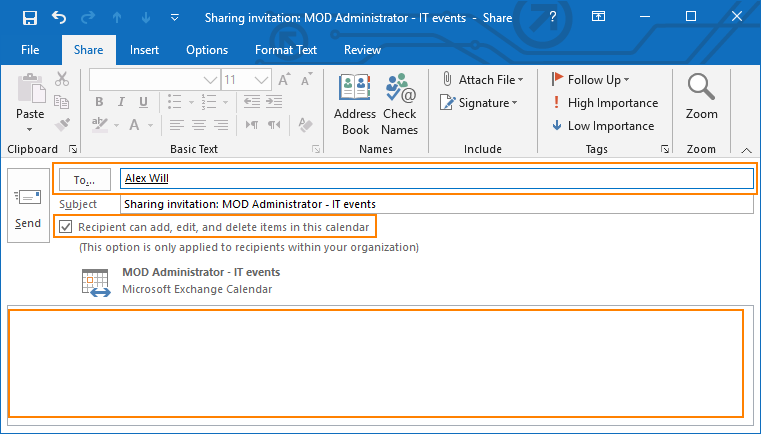Viewport: 761px width, 434px height.
Task: Open the File tab
Action: tap(30, 50)
